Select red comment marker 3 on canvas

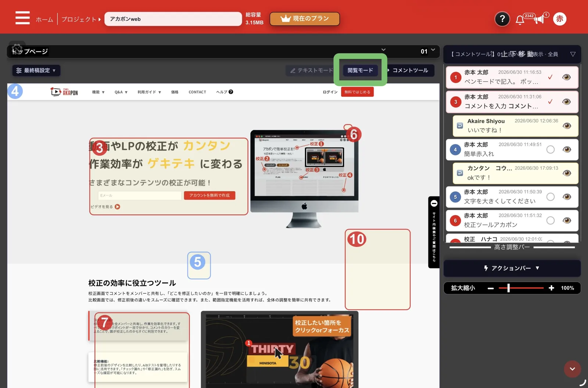click(x=99, y=148)
